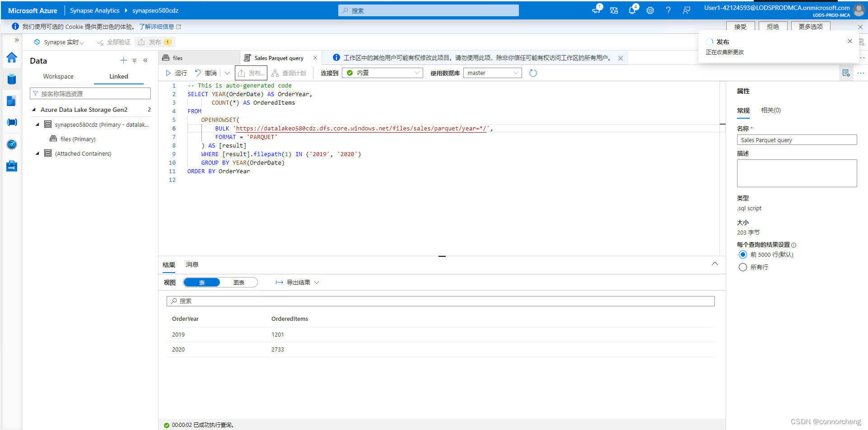
Task: Open the files tab
Action: point(199,58)
